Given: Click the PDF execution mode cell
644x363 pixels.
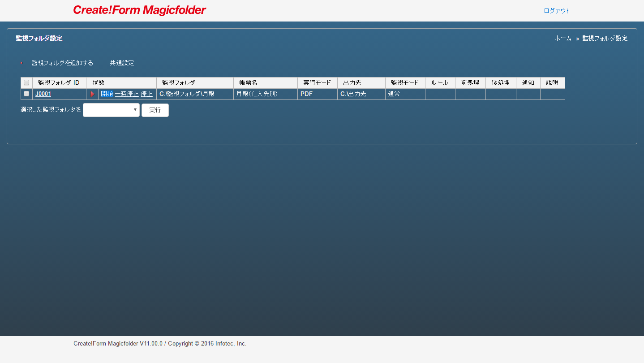Looking at the screenshot, I should click(318, 94).
